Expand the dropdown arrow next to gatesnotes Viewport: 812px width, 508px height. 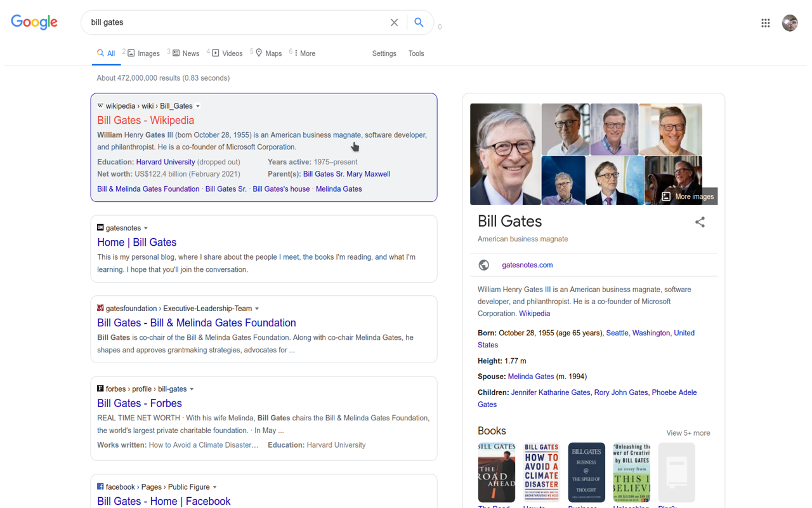[146, 228]
